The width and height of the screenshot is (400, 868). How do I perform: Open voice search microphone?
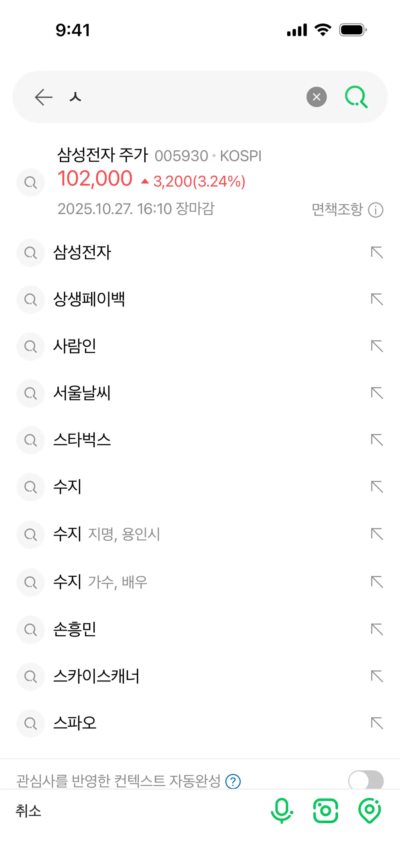pos(282,811)
